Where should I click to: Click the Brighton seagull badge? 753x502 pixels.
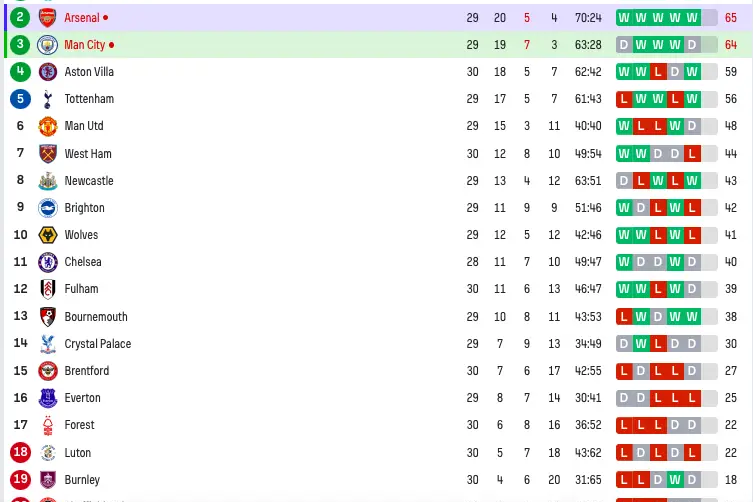click(x=48, y=208)
